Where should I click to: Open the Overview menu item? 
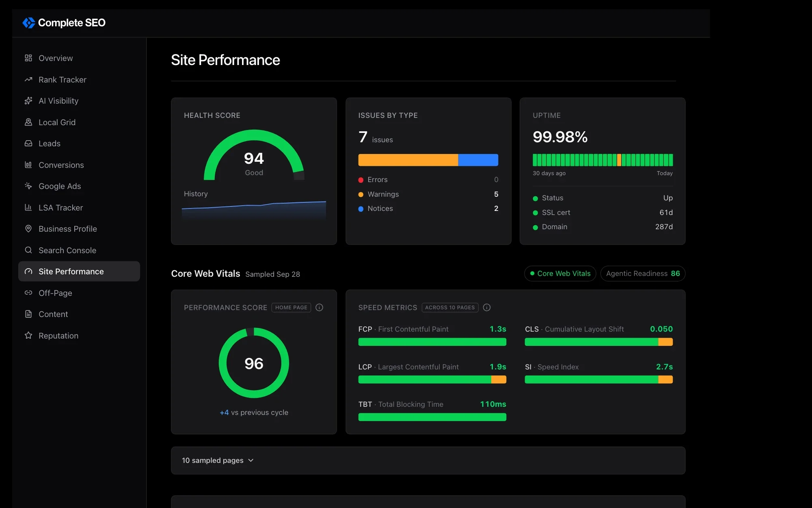point(79,58)
